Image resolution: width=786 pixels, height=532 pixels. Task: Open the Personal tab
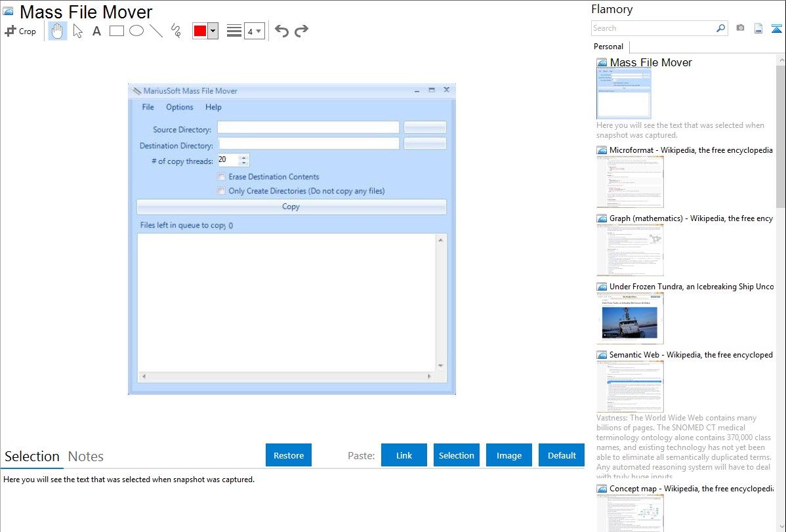(x=608, y=47)
